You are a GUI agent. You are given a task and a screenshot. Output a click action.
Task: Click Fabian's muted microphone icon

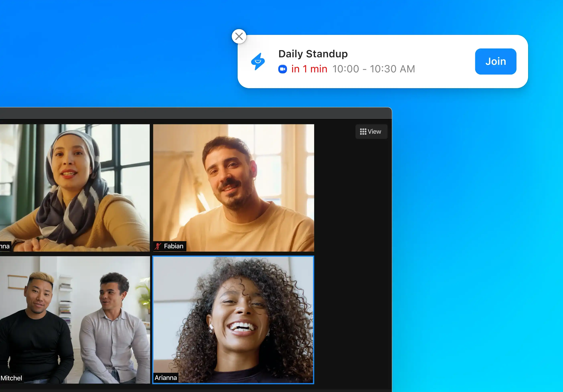click(x=158, y=246)
